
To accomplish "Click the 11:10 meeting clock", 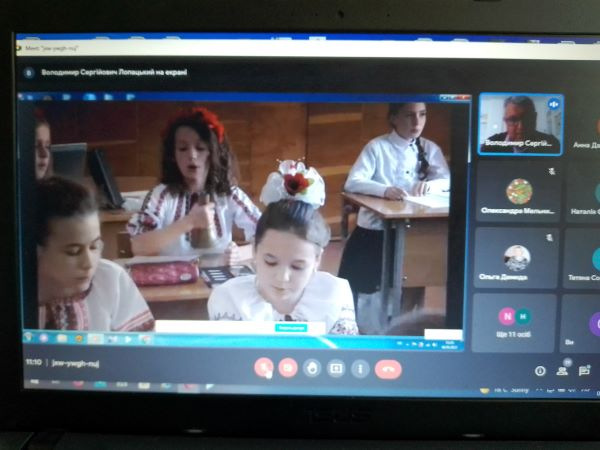I will (34, 362).
